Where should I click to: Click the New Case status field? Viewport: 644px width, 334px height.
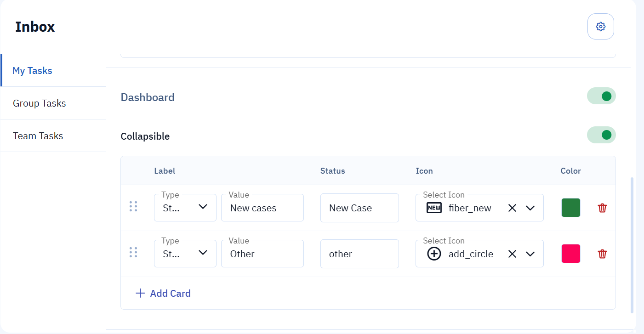point(359,208)
